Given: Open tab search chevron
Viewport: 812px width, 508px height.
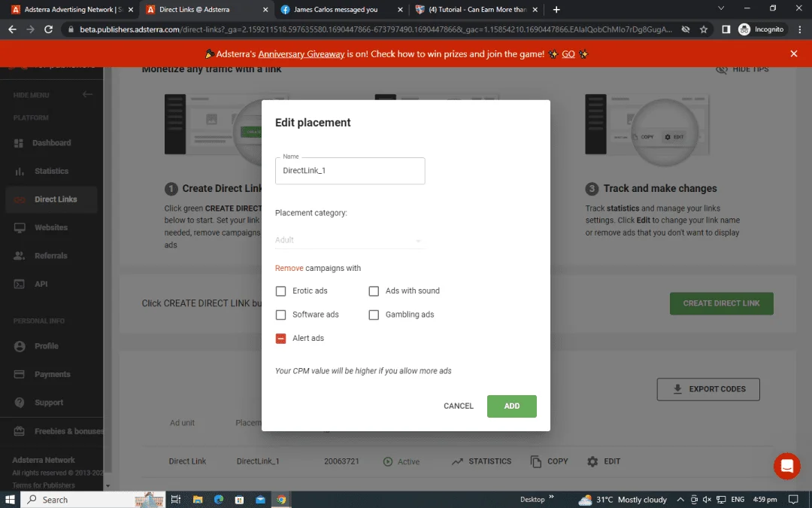Looking at the screenshot, I should [720, 8].
